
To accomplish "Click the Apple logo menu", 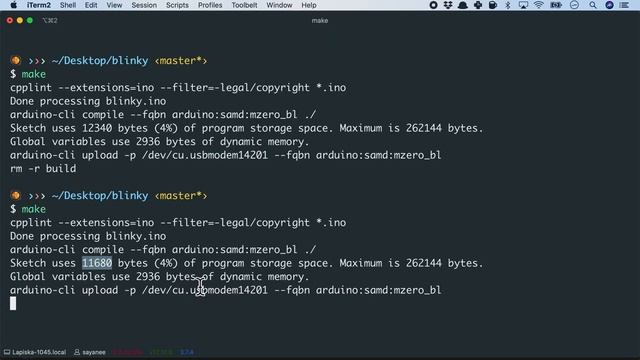I will pyautogui.click(x=13, y=5).
